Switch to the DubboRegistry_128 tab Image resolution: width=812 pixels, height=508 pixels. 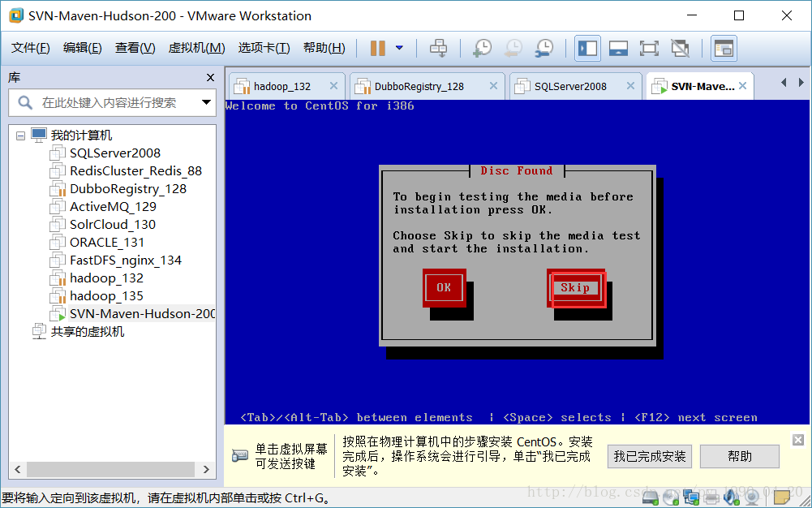point(419,87)
